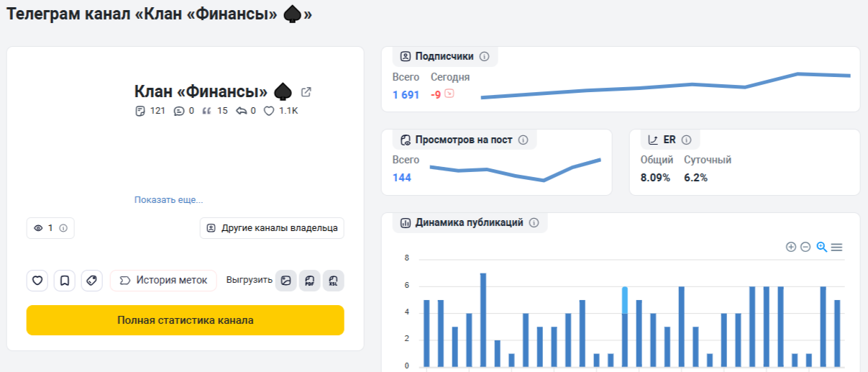Viewport: 868px width, 372px height.
Task: Open info icon next to Просмотров на пост
Action: pos(523,140)
